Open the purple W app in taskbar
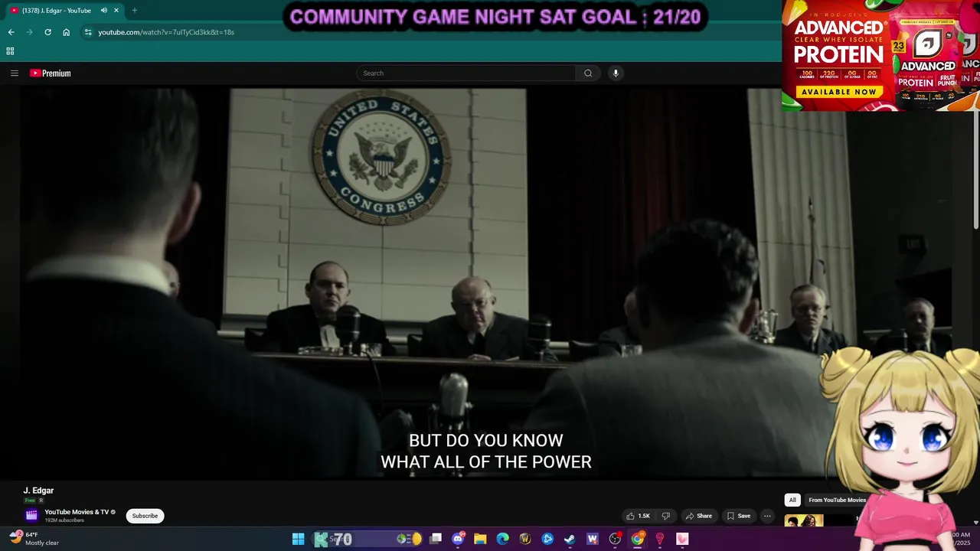Viewport: 980px width, 551px height. (592, 540)
